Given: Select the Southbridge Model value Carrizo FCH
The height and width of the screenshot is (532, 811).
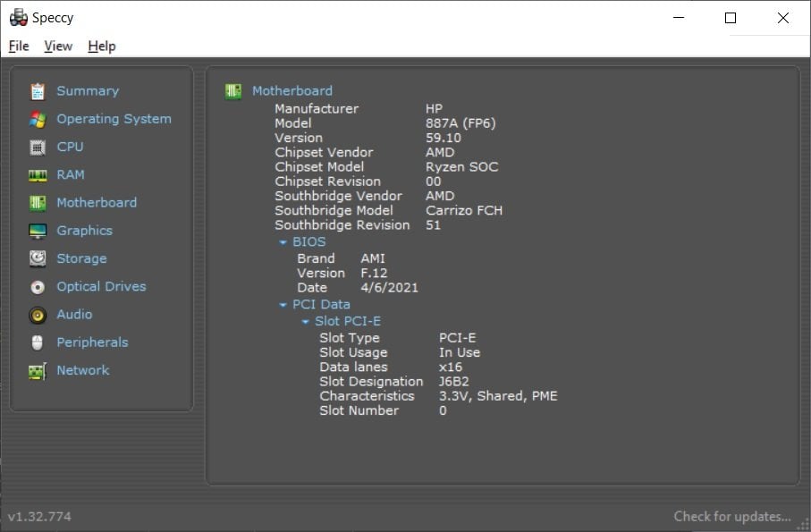Looking at the screenshot, I should point(464,210).
